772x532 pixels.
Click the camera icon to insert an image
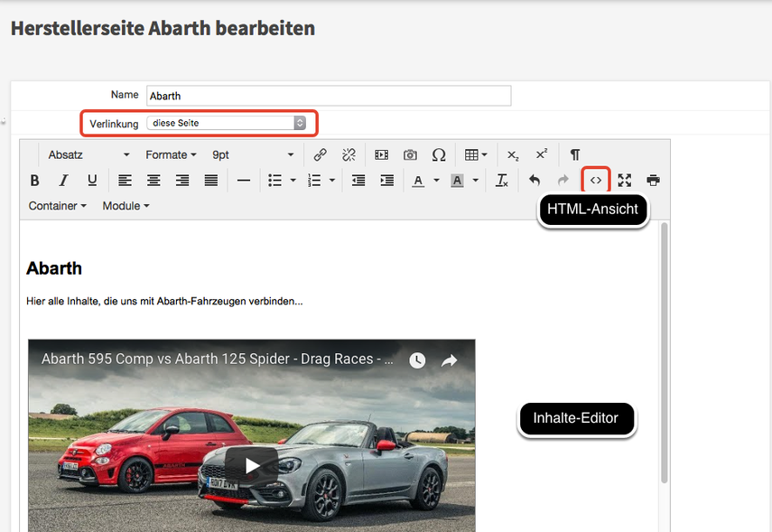pyautogui.click(x=410, y=154)
